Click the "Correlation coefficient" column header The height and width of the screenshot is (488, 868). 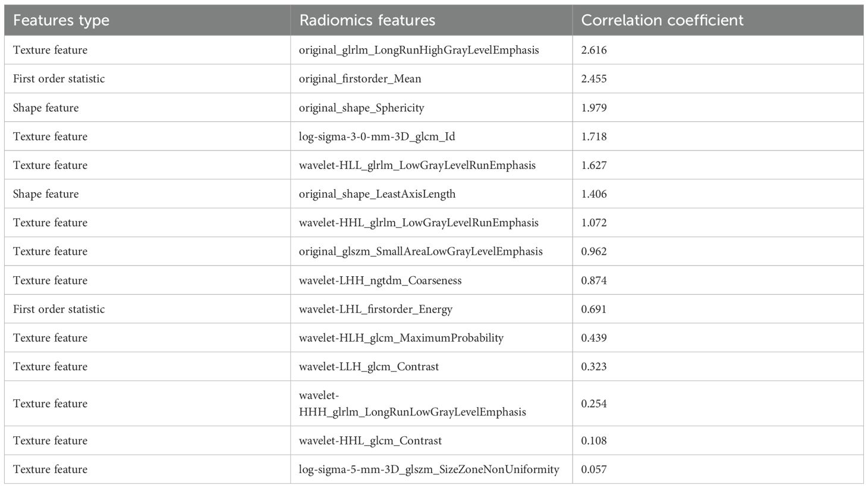pos(662,20)
